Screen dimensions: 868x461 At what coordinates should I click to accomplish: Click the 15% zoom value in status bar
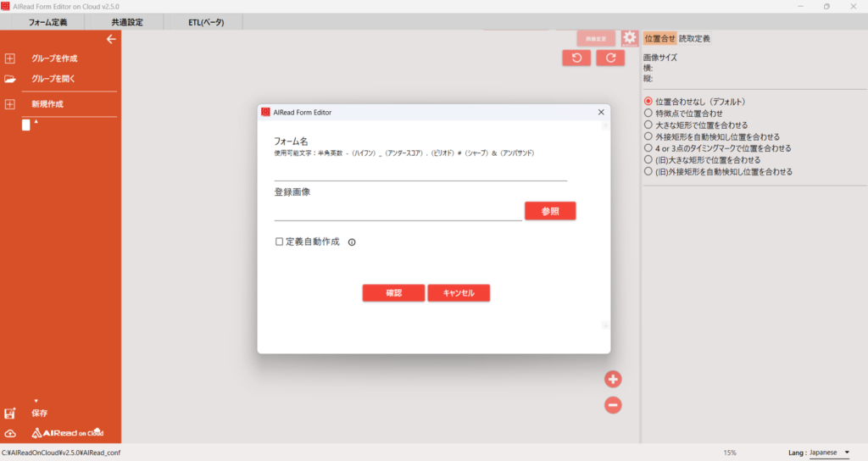tap(730, 453)
